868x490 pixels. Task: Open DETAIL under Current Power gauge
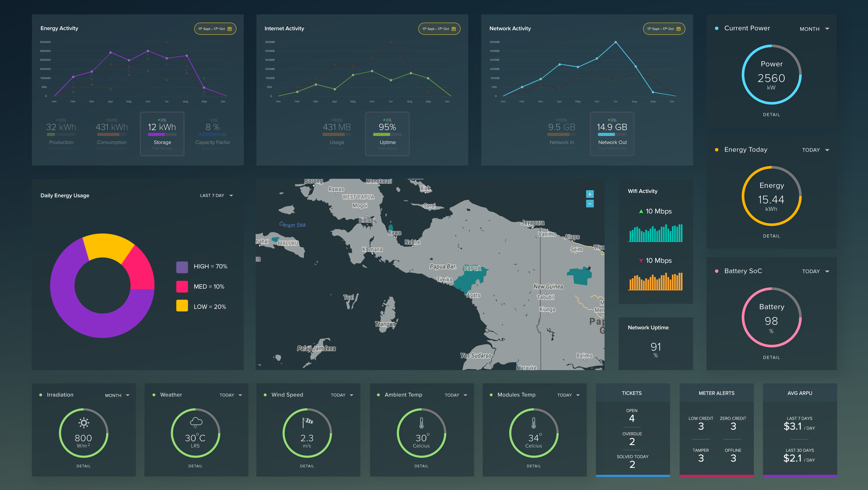[771, 115]
